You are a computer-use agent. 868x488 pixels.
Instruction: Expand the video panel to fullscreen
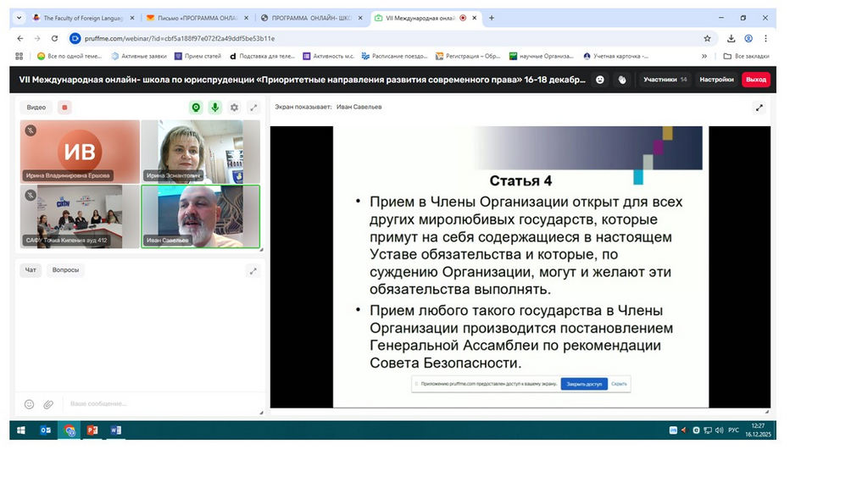coord(253,108)
